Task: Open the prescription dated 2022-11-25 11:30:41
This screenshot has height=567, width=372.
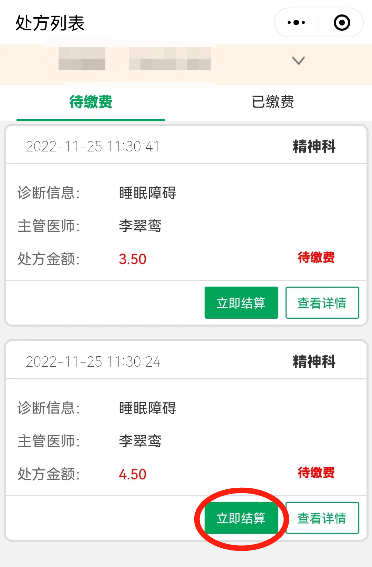Action: pyautogui.click(x=92, y=146)
